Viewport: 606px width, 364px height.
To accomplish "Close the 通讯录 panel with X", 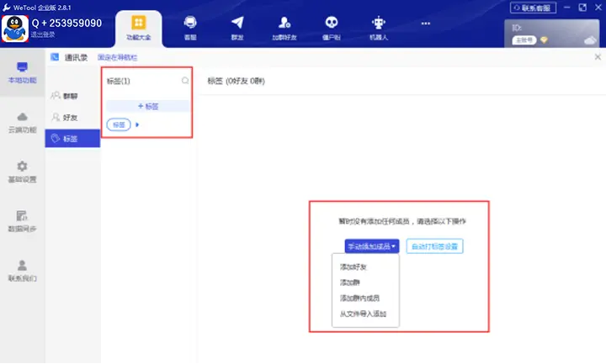I will [x=598, y=57].
